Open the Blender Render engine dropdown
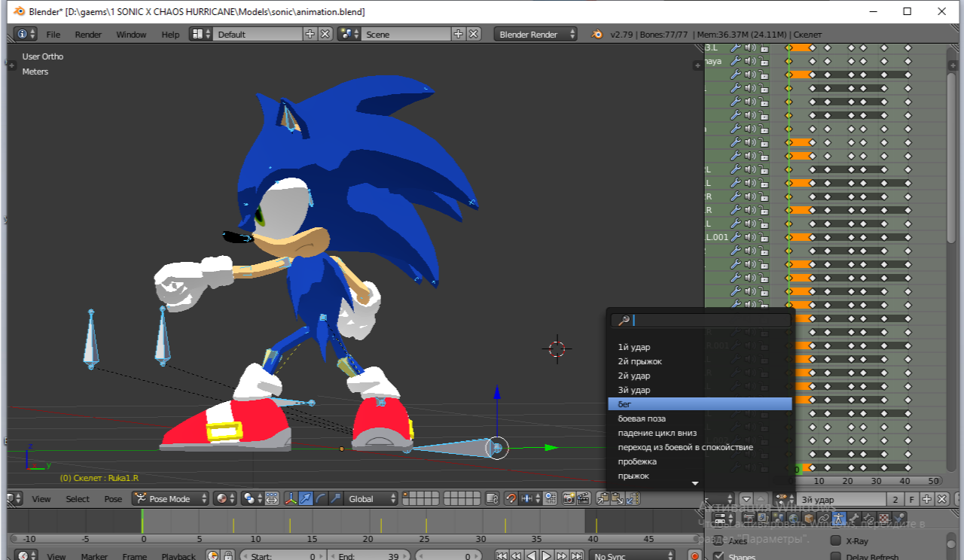Image resolution: width=964 pixels, height=560 pixels. click(x=535, y=35)
